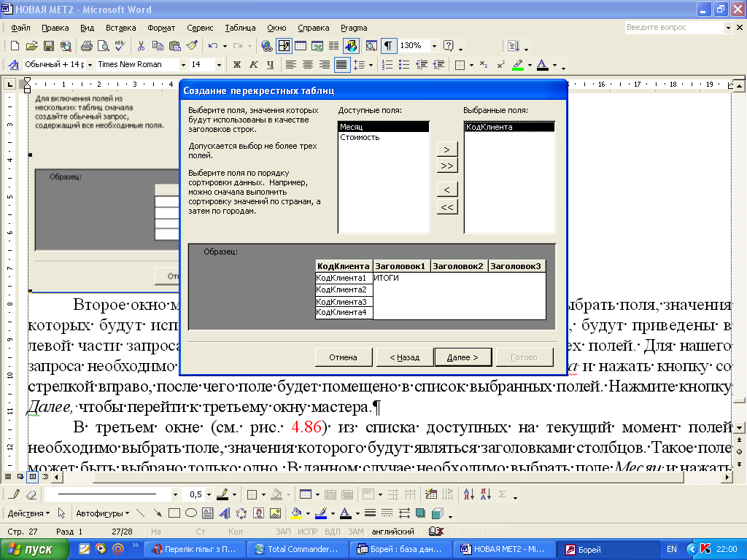Align text to the right

click(325, 65)
